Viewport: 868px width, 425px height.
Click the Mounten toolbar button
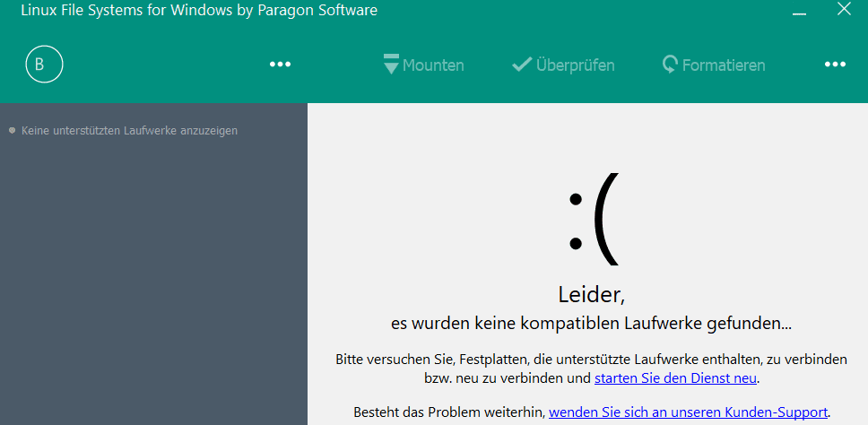click(423, 65)
